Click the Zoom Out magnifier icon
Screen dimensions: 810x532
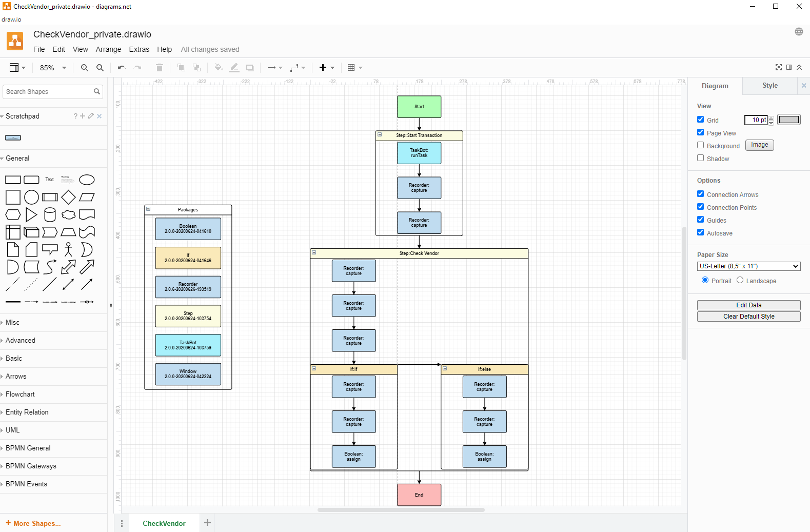pos(100,68)
